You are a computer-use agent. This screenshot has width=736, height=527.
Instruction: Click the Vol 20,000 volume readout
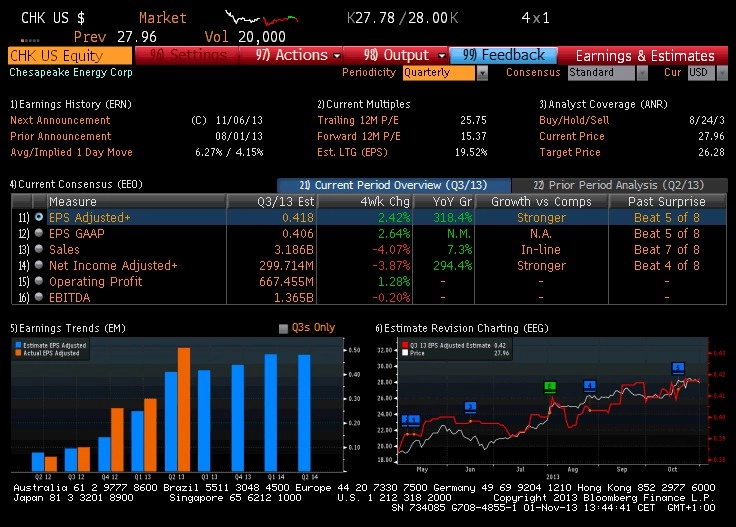245,37
